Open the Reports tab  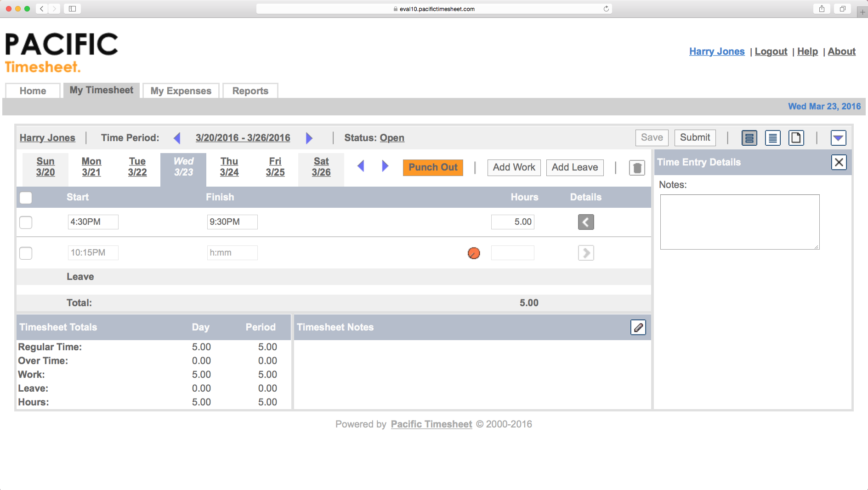point(250,91)
